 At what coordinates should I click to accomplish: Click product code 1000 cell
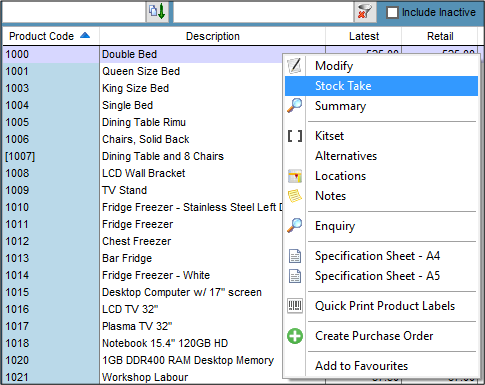[x=51, y=54]
